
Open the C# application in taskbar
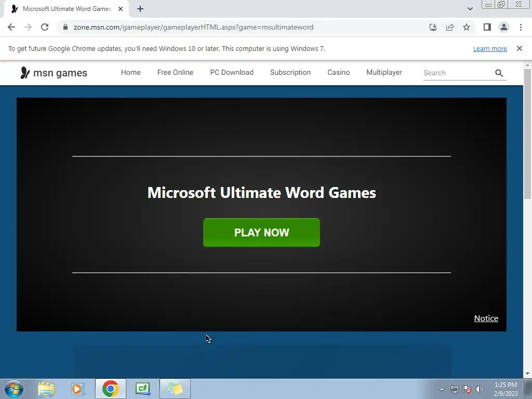[142, 389]
